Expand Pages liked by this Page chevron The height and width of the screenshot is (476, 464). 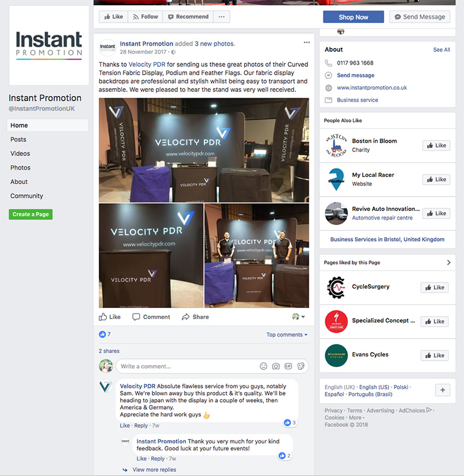449,263
